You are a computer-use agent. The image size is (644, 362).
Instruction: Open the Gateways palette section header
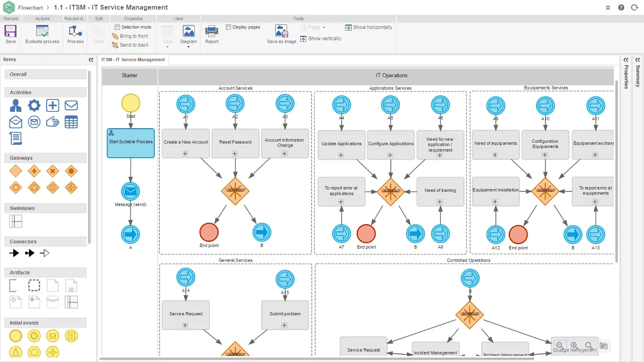click(46, 158)
